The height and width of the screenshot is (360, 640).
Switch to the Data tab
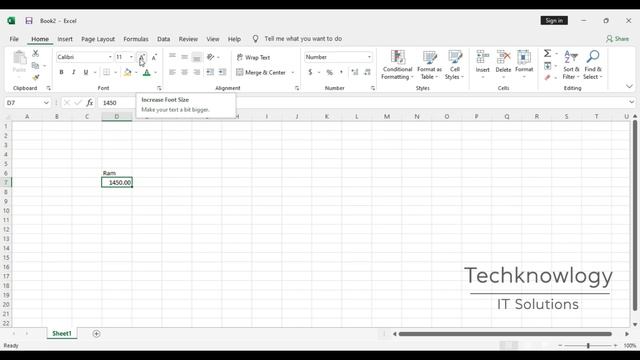[163, 39]
